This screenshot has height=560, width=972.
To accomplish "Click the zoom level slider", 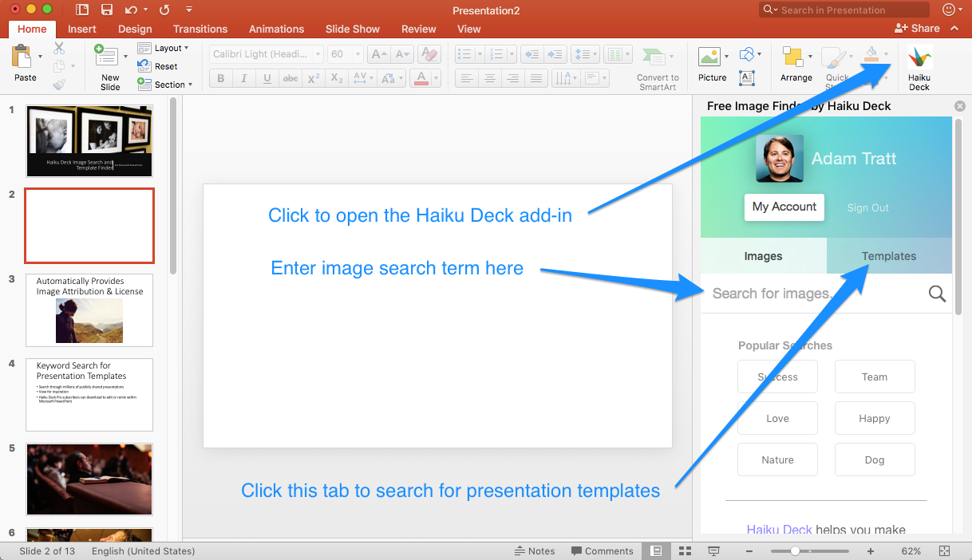I will [795, 551].
